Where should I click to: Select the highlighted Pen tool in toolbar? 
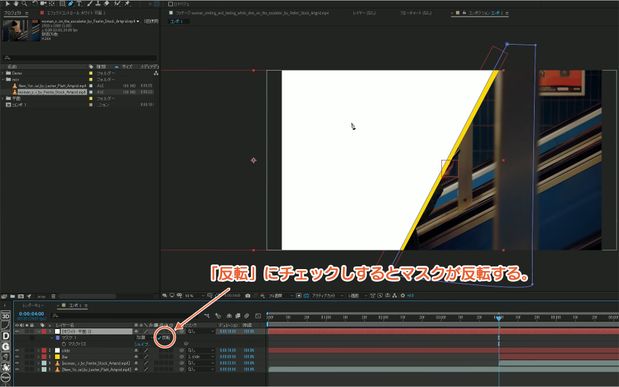click(70, 4)
